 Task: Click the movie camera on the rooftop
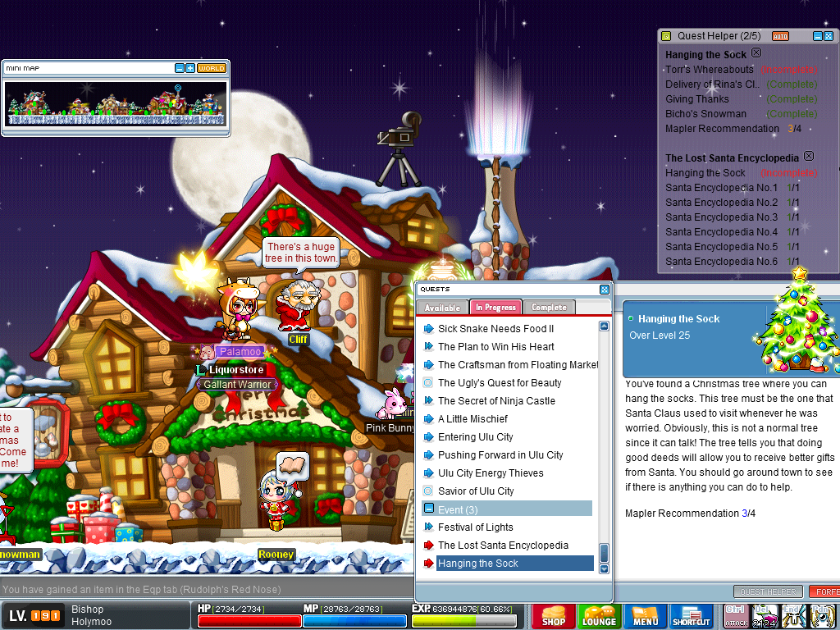pyautogui.click(x=399, y=148)
